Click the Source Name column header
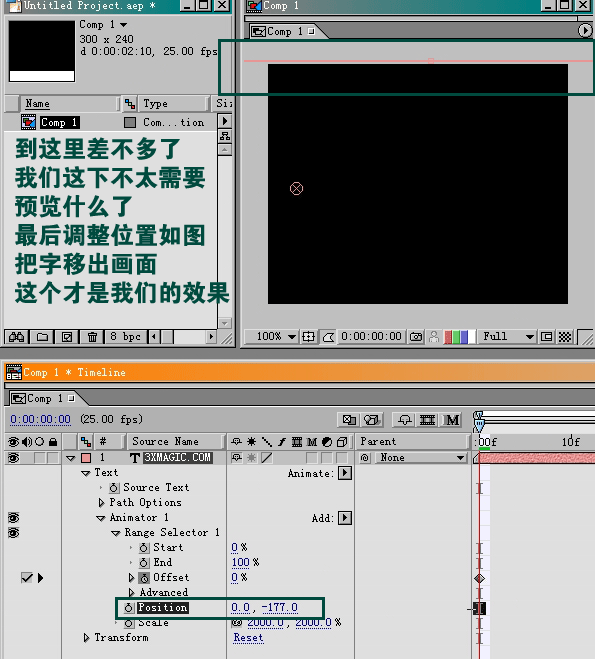Image resolution: width=595 pixels, height=659 pixels. click(175, 441)
